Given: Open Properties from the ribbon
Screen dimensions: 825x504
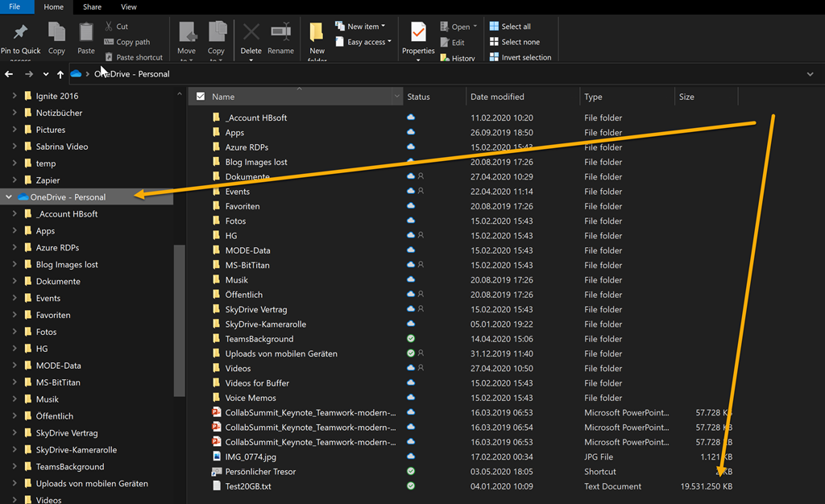Looking at the screenshot, I should point(418,33).
